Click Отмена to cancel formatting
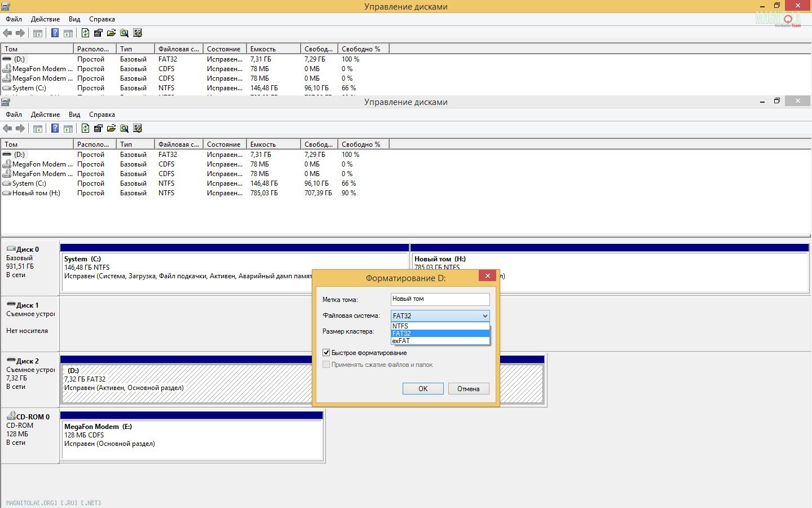812x508 pixels. [469, 388]
